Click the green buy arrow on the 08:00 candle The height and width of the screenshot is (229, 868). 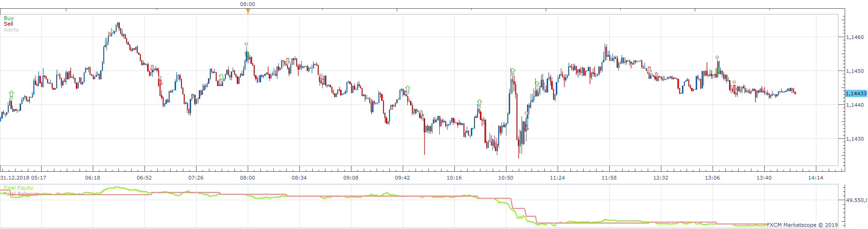[x=247, y=54]
